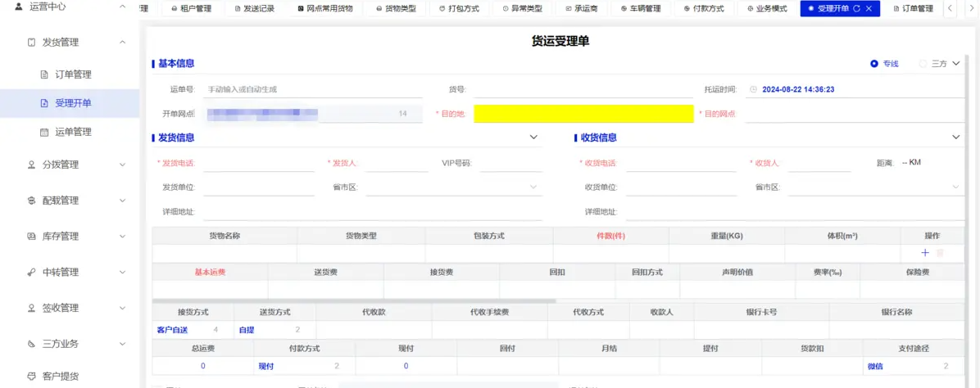
Task: Open 运单管理 in the sidebar menu
Action: (73, 132)
